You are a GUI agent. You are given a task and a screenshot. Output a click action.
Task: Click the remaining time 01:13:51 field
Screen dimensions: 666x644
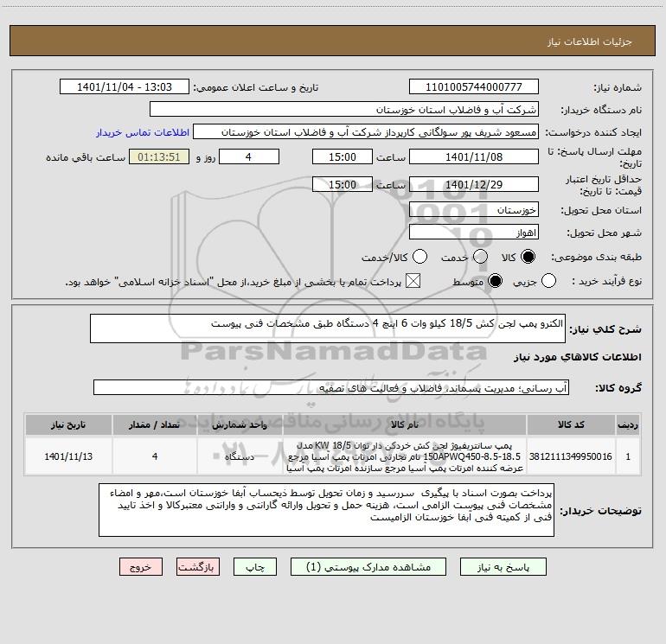coord(159,157)
